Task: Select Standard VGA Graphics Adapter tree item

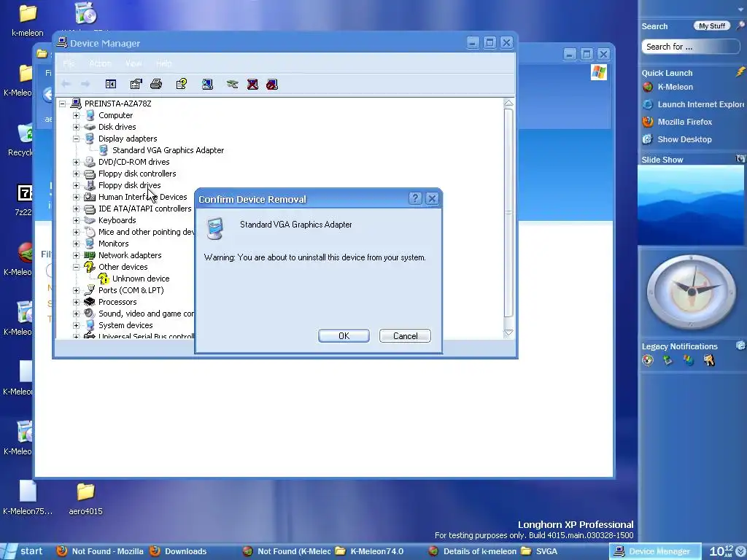Action: pyautogui.click(x=168, y=150)
